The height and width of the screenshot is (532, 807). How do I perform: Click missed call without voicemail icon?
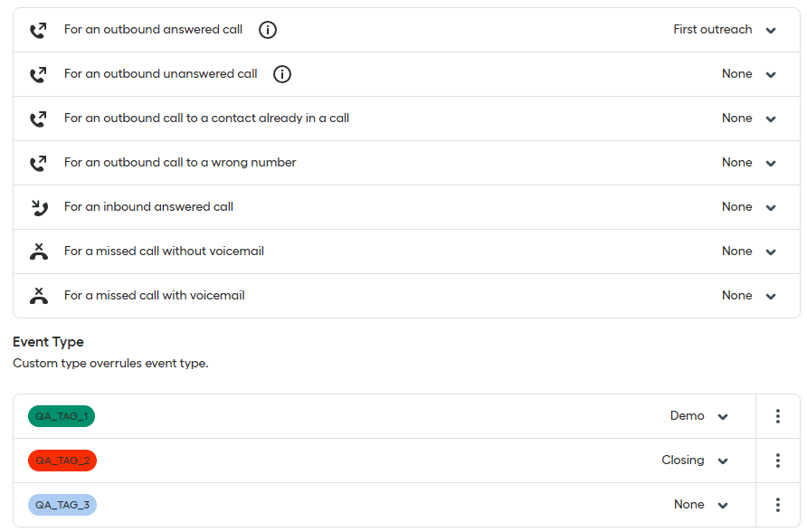[38, 252]
